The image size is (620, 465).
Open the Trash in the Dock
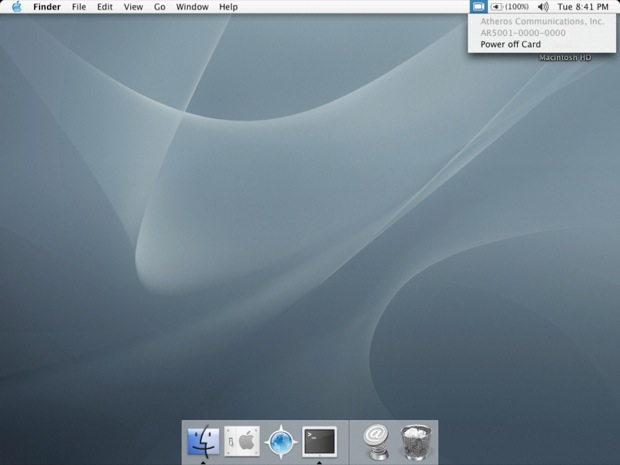click(x=416, y=442)
